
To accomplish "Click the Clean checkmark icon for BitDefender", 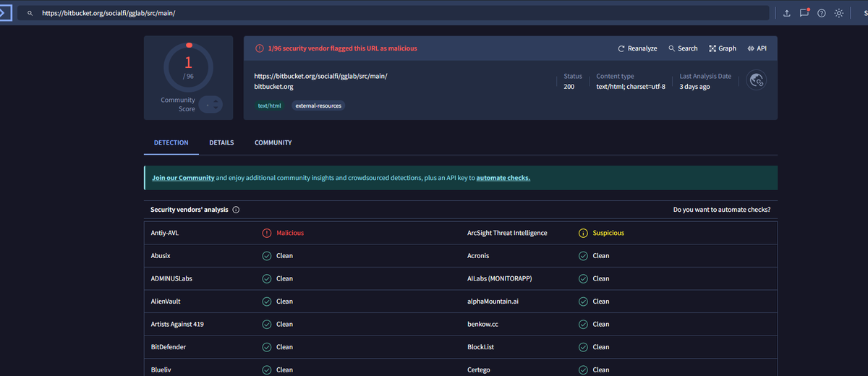I will pyautogui.click(x=267, y=347).
